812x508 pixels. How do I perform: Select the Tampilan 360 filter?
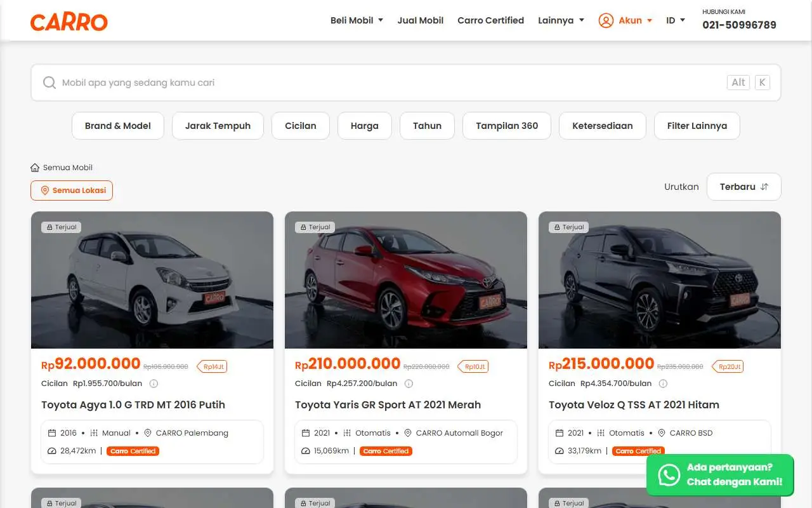coord(507,126)
